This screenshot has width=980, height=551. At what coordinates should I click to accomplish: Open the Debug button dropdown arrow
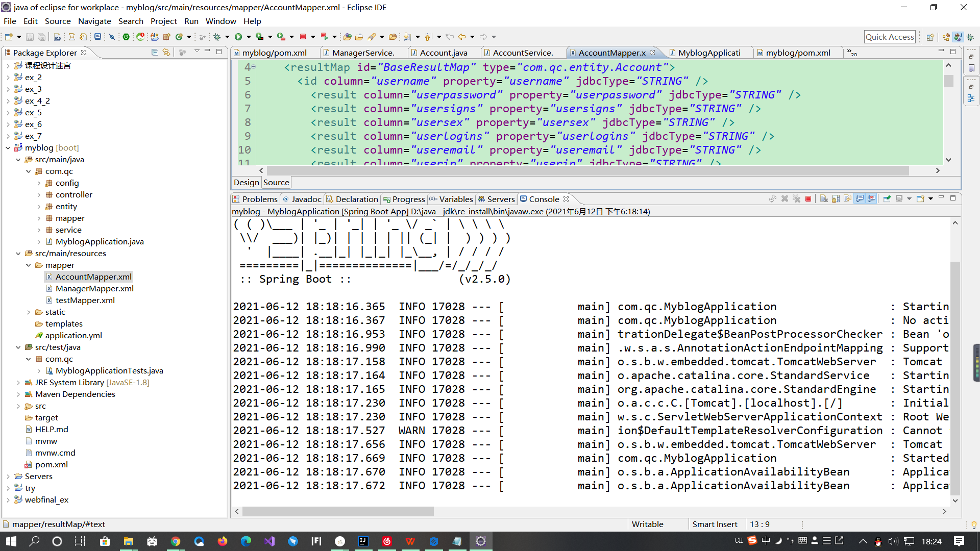click(x=228, y=37)
